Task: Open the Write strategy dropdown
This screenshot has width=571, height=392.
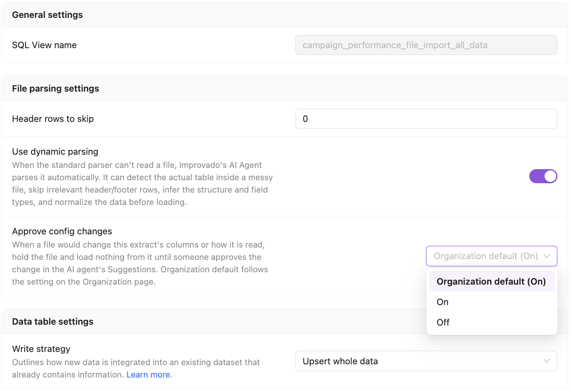Action: coord(426,361)
